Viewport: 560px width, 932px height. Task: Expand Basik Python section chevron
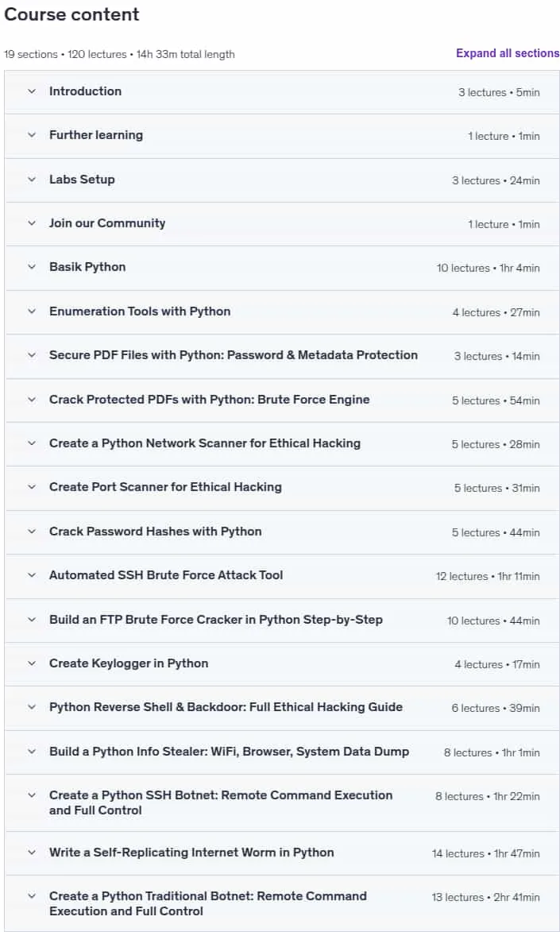32,268
